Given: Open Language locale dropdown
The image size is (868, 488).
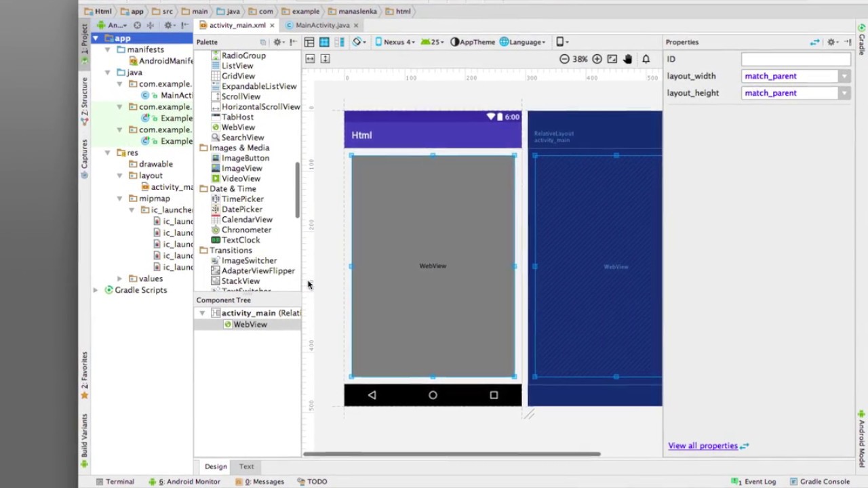Looking at the screenshot, I should pyautogui.click(x=523, y=42).
